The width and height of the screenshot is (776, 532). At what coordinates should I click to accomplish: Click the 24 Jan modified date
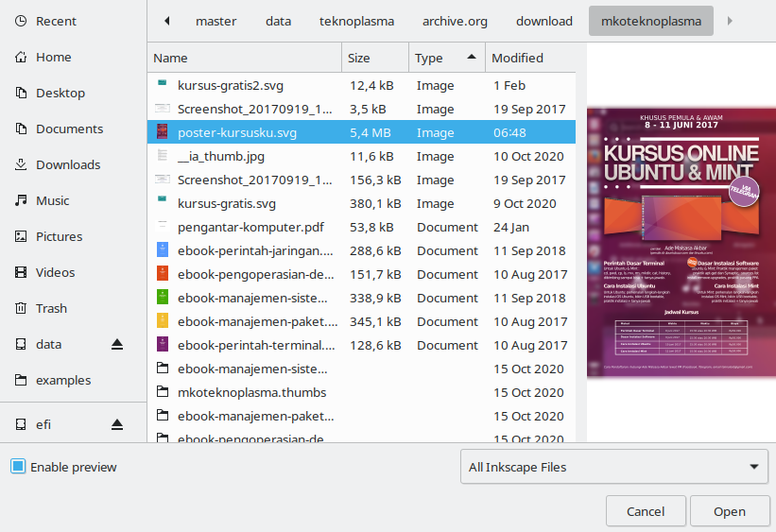click(x=511, y=227)
